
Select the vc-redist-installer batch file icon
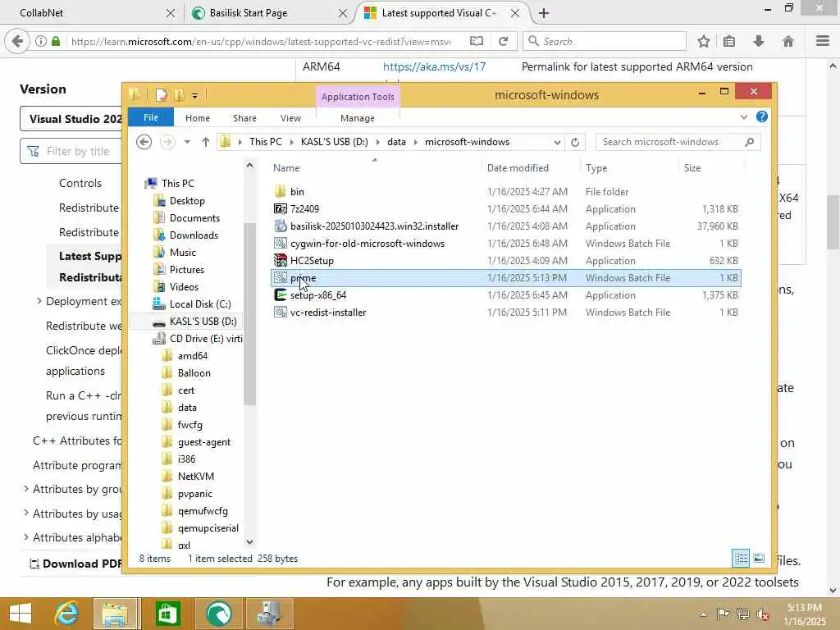pos(281,313)
